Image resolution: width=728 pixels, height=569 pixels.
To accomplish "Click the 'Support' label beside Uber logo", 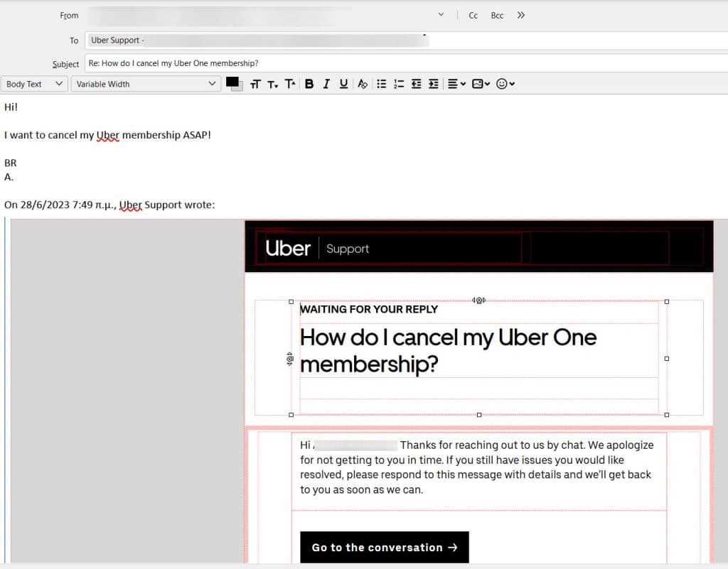I will click(348, 249).
